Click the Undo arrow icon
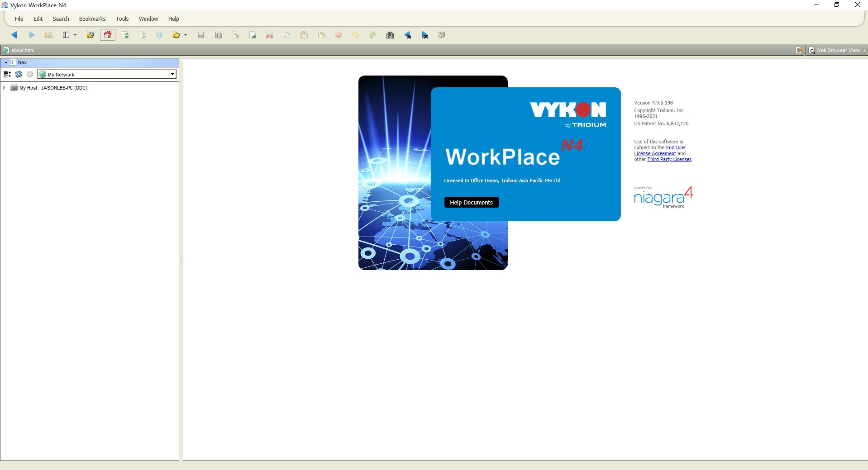The height and width of the screenshot is (470, 868). pos(356,35)
